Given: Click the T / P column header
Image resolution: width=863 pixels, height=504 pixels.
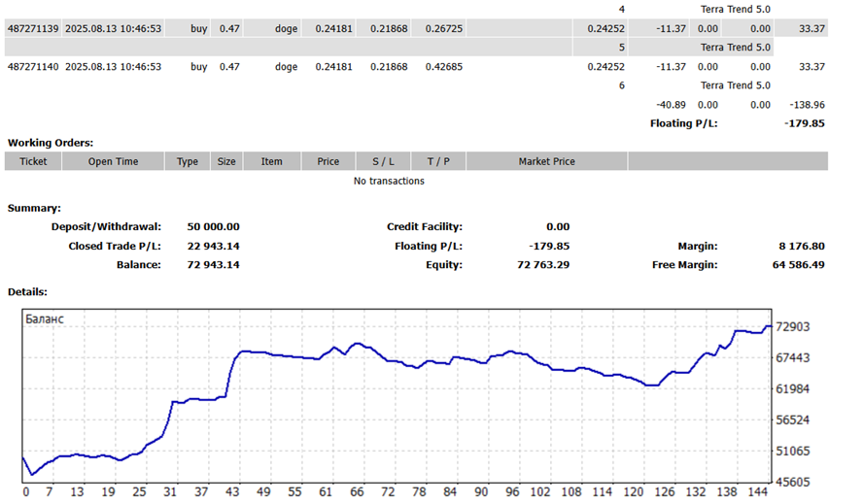Looking at the screenshot, I should pos(438,161).
